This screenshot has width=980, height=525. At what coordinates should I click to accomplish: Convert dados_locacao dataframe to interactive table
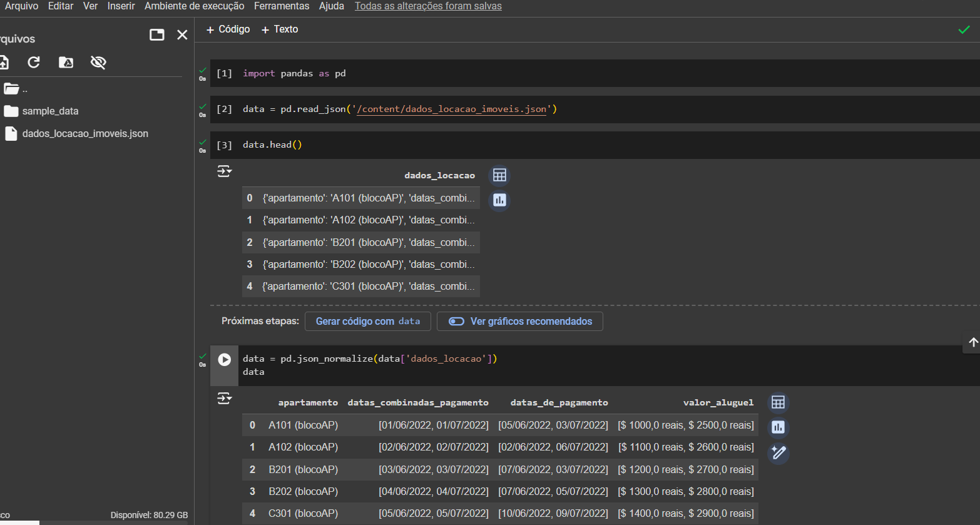coord(499,175)
